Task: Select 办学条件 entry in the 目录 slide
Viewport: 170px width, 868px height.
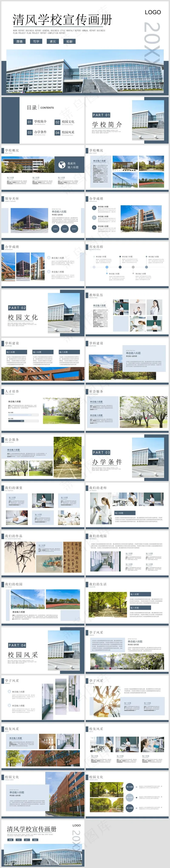Action: coord(40,132)
